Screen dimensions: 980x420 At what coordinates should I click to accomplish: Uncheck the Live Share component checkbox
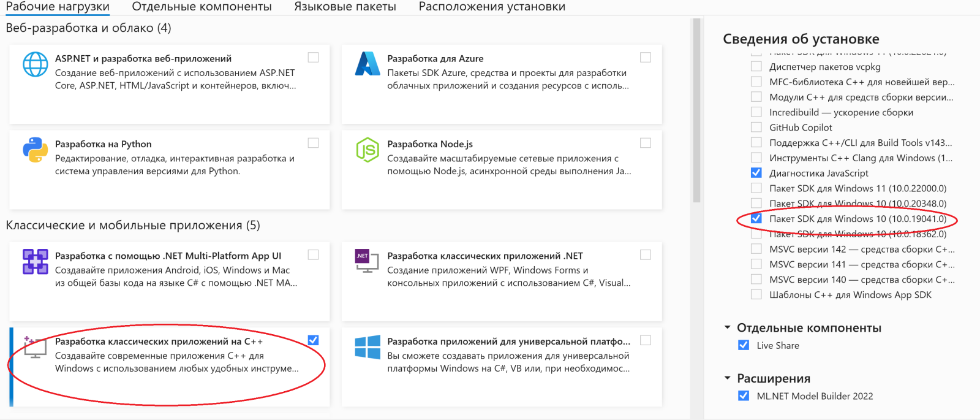click(x=744, y=345)
